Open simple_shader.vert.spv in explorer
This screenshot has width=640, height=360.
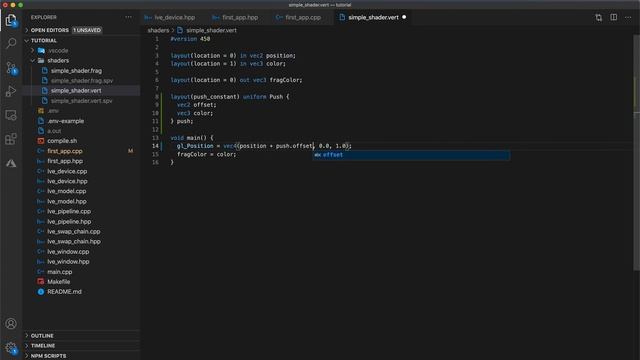[x=81, y=101]
